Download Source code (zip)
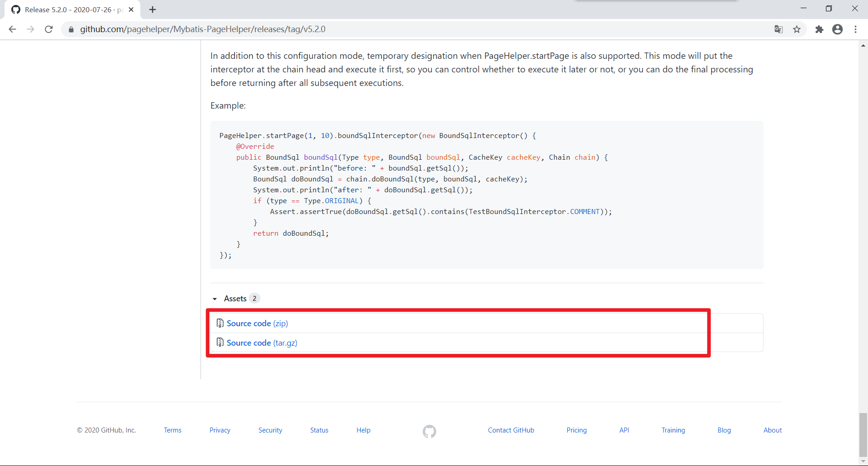The height and width of the screenshot is (466, 868). click(x=257, y=323)
